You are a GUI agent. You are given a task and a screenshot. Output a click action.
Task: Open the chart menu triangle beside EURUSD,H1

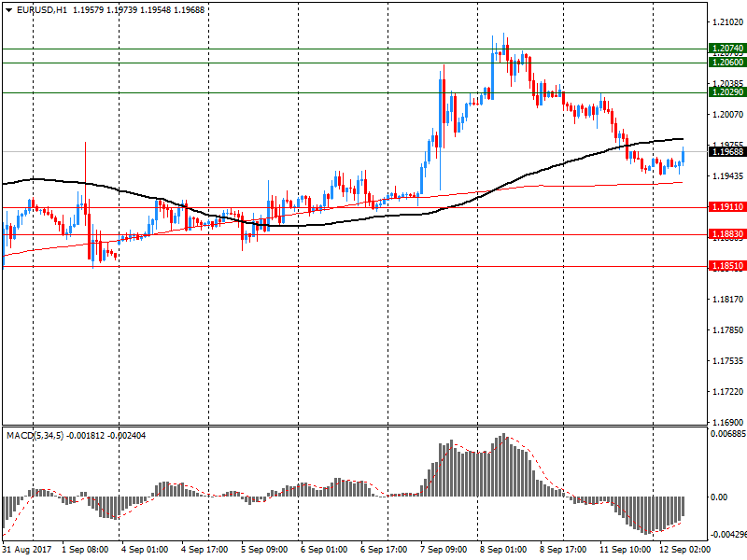coord(8,10)
